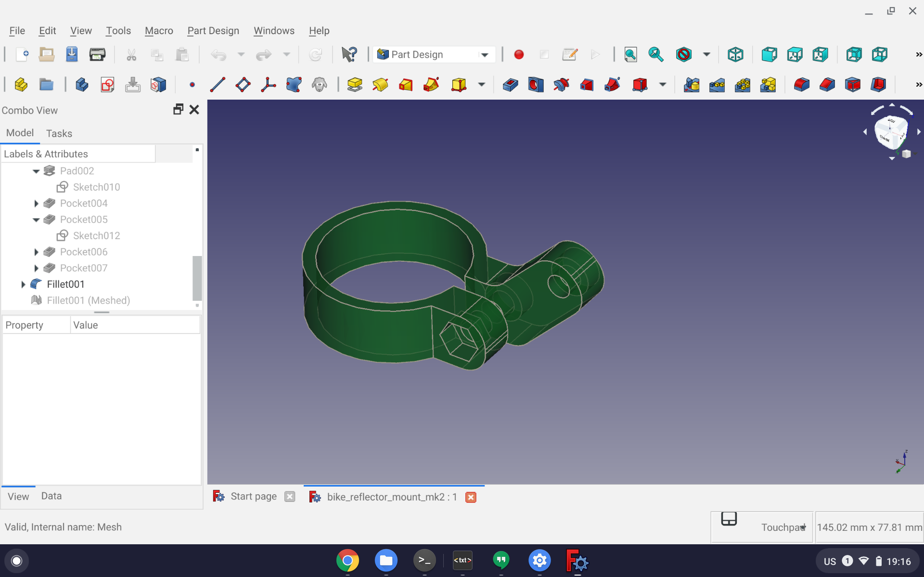
Task: Start macro recording red dot
Action: click(519, 54)
